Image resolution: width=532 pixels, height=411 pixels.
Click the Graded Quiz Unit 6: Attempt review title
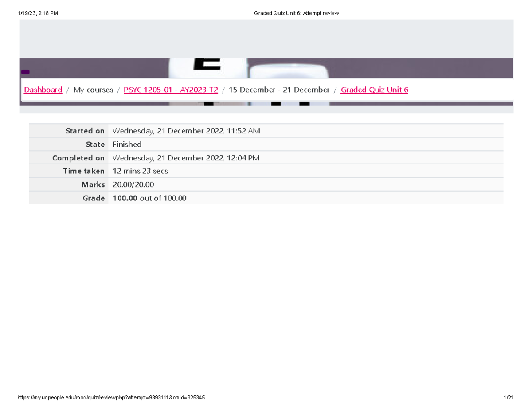[297, 13]
